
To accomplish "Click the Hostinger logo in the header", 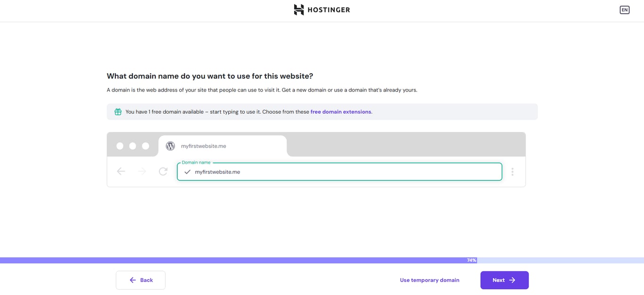I will 322,9.
